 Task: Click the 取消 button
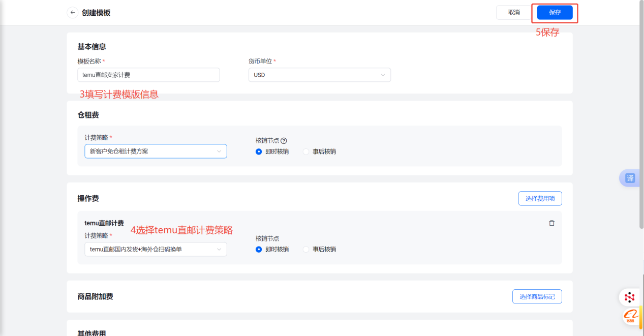tap(514, 13)
